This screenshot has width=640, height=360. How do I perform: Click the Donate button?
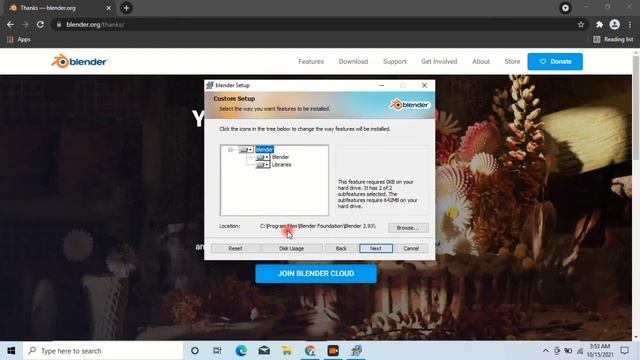pyautogui.click(x=555, y=62)
